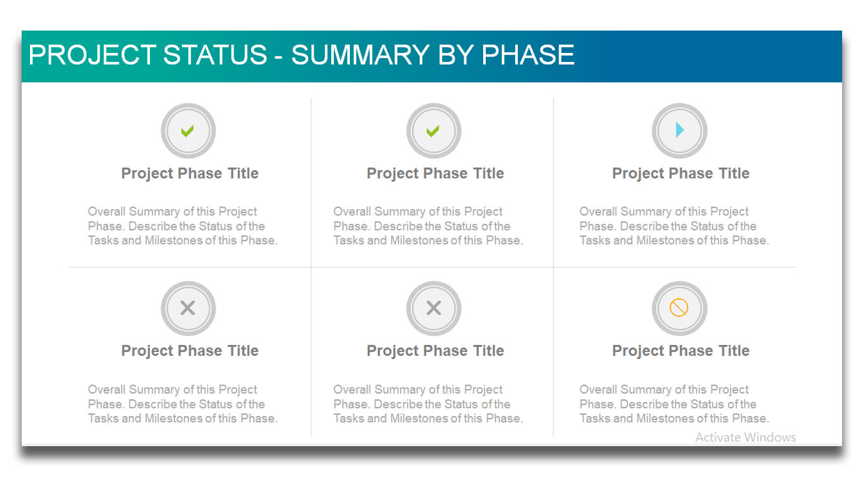
Task: Click the summary paragraph in the bottom-left phase
Action: tap(183, 404)
